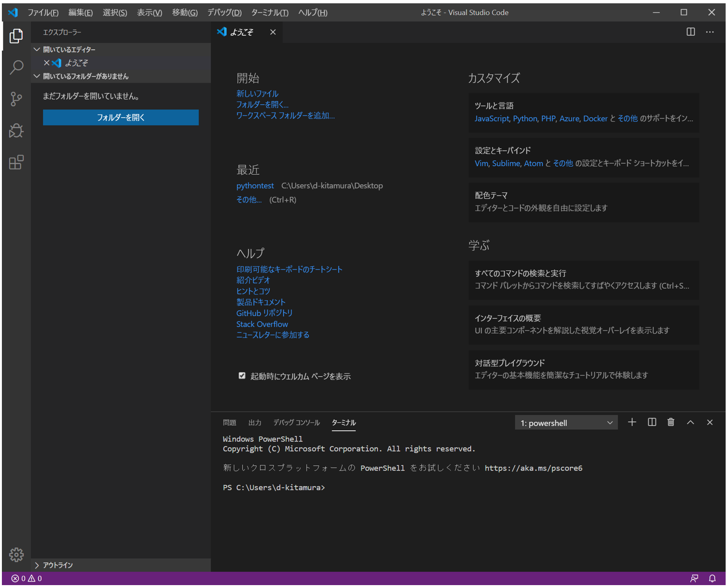Close the ようこそ editor tab
This screenshot has width=728, height=587.
coord(273,32)
